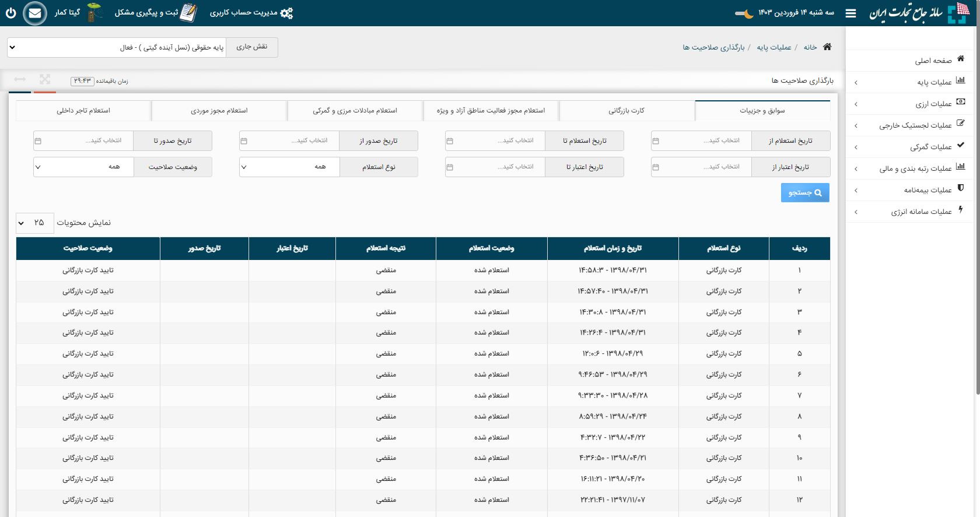Click the moon icon near the date

coord(744,13)
